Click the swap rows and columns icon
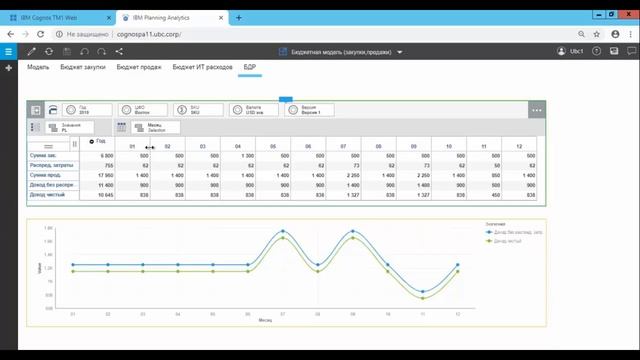Viewport: 640px width, 360px height. coord(53,110)
